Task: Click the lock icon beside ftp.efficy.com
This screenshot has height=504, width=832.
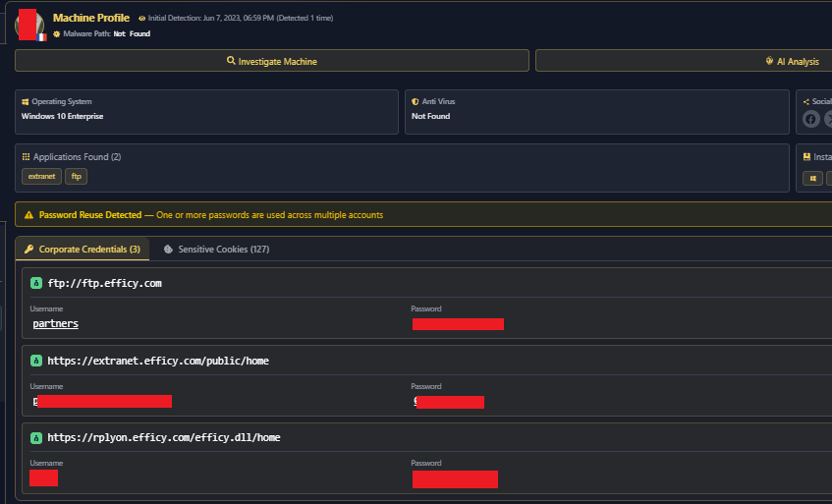Action: click(36, 283)
